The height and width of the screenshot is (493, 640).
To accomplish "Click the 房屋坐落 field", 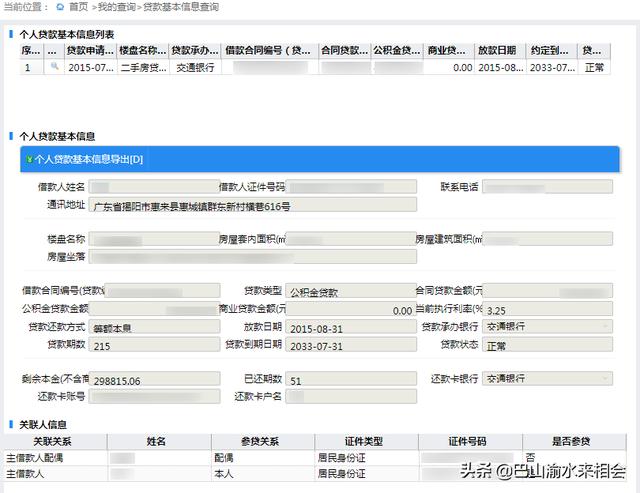I will 253,257.
